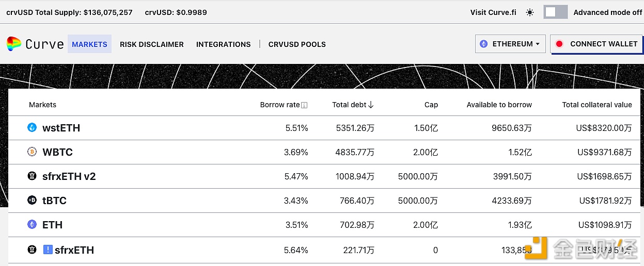
Task: Sort by Borrow rate column
Action: click(x=280, y=105)
